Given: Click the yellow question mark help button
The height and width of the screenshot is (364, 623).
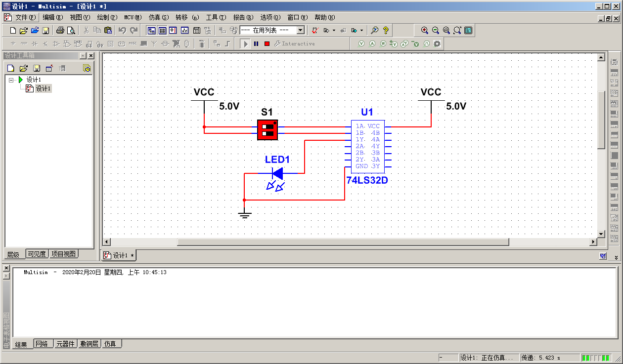Looking at the screenshot, I should tap(386, 30).
